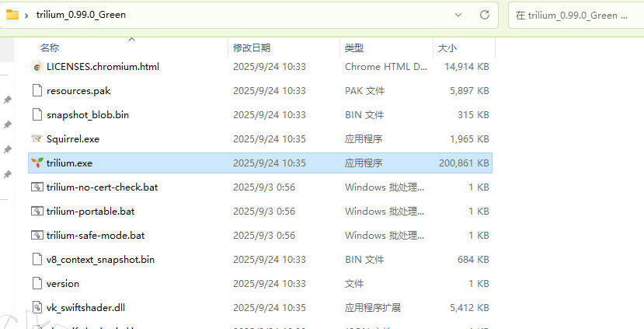
Task: Click the search box 在 trilium_0.99.0_Green
Action: pos(576,16)
